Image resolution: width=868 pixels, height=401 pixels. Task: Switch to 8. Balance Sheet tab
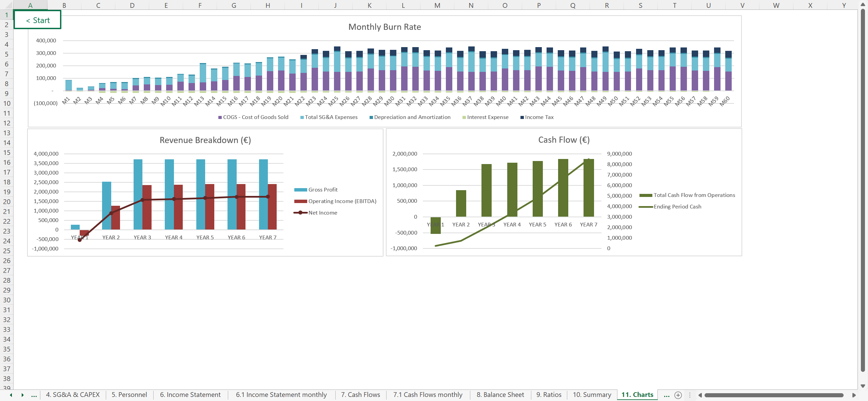(x=500, y=395)
